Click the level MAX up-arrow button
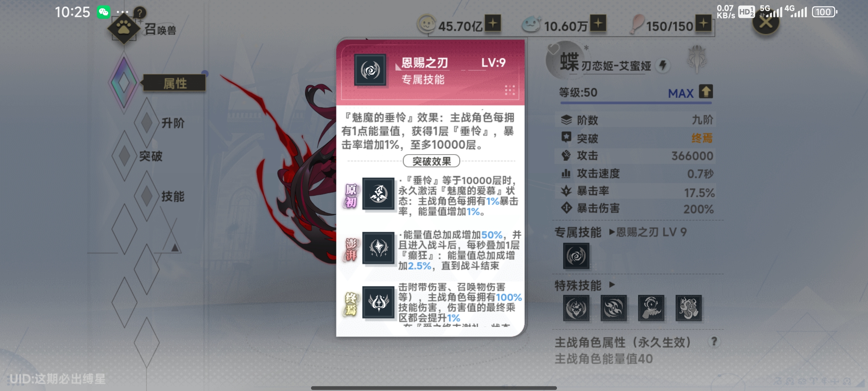Viewport: 868px width, 391px height. [x=706, y=92]
